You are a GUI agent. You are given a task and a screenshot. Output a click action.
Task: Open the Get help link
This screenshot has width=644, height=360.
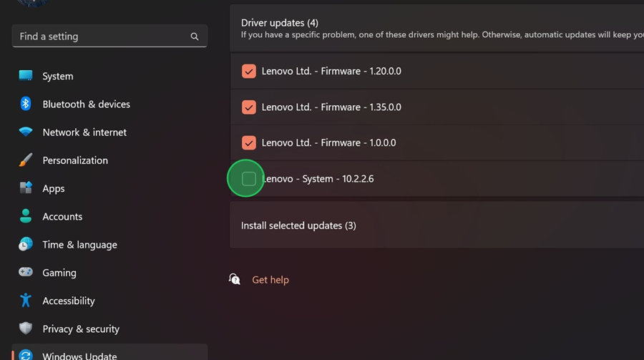pyautogui.click(x=270, y=280)
